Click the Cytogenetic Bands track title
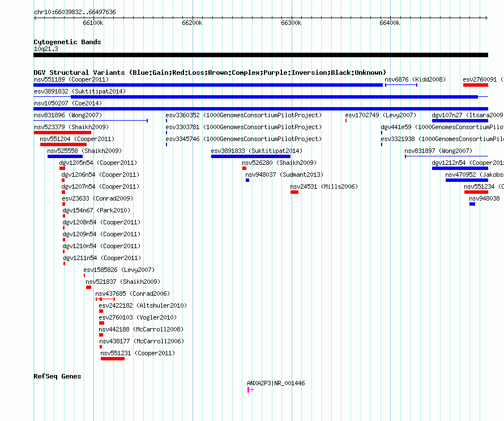The width and height of the screenshot is (504, 421). click(x=67, y=42)
